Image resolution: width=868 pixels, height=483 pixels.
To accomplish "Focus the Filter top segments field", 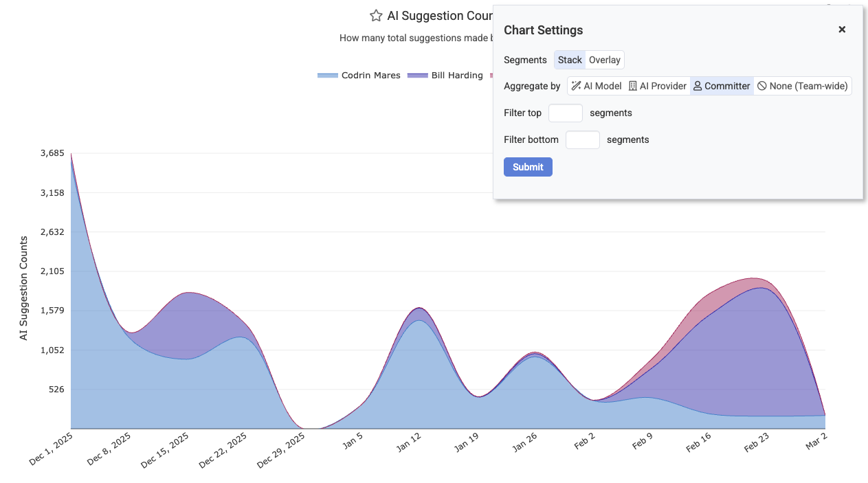I will [565, 113].
